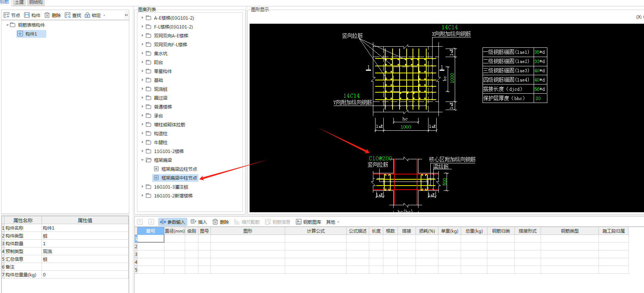Click the toolbar overflow chevron in left panel
644x293 pixels.
126,15
